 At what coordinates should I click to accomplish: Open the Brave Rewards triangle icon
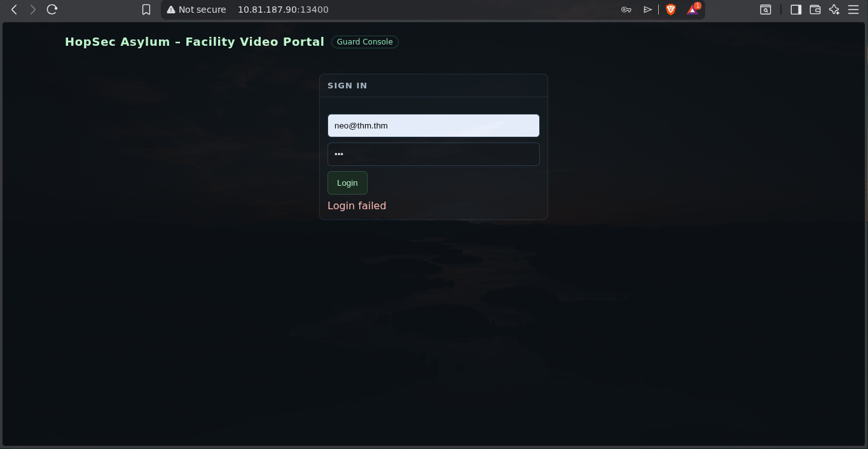coord(692,10)
